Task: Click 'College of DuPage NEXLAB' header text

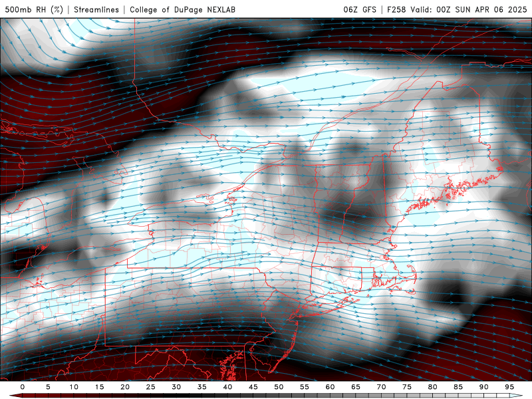Action: 182,9
